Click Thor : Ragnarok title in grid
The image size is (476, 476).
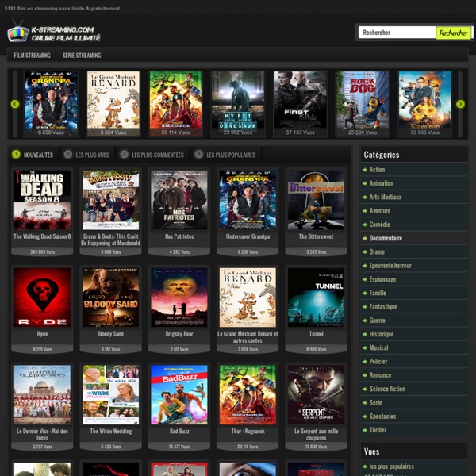[x=248, y=431]
